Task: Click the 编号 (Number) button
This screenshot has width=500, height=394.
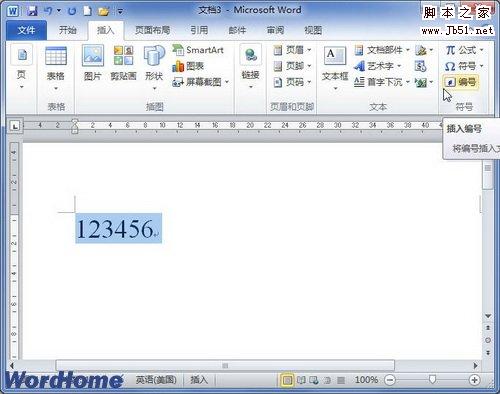Action: point(461,82)
